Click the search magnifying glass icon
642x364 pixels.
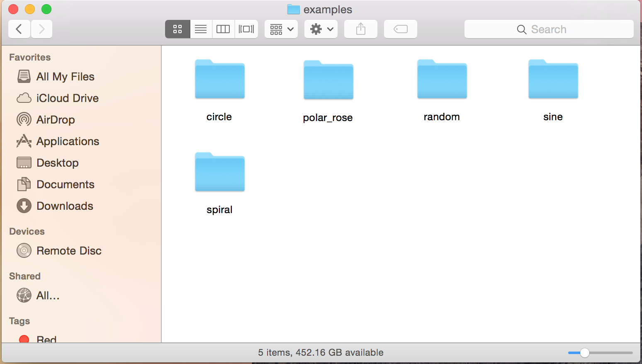pyautogui.click(x=522, y=29)
